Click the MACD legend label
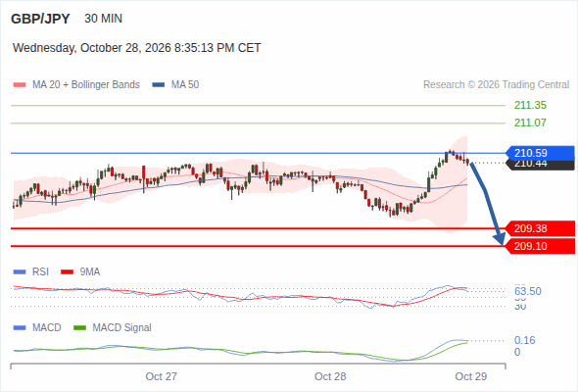The width and height of the screenshot is (578, 392). [47, 327]
